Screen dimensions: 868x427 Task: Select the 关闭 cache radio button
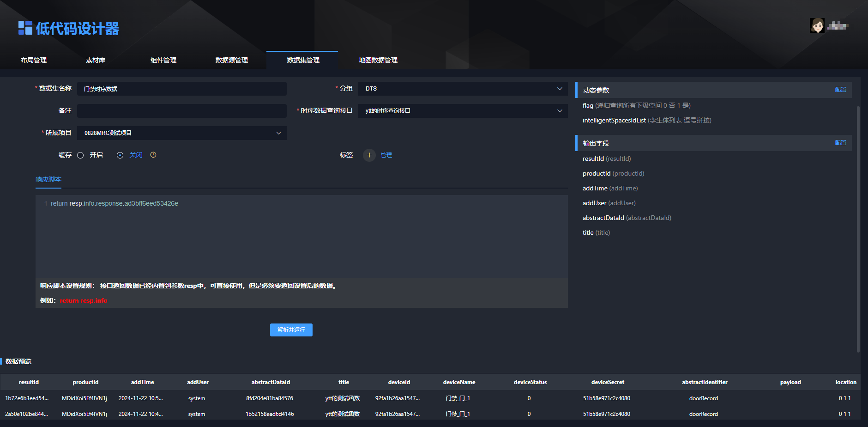(x=120, y=155)
